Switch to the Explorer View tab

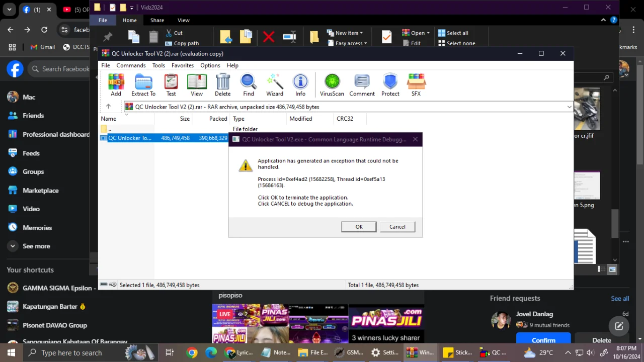[184, 20]
